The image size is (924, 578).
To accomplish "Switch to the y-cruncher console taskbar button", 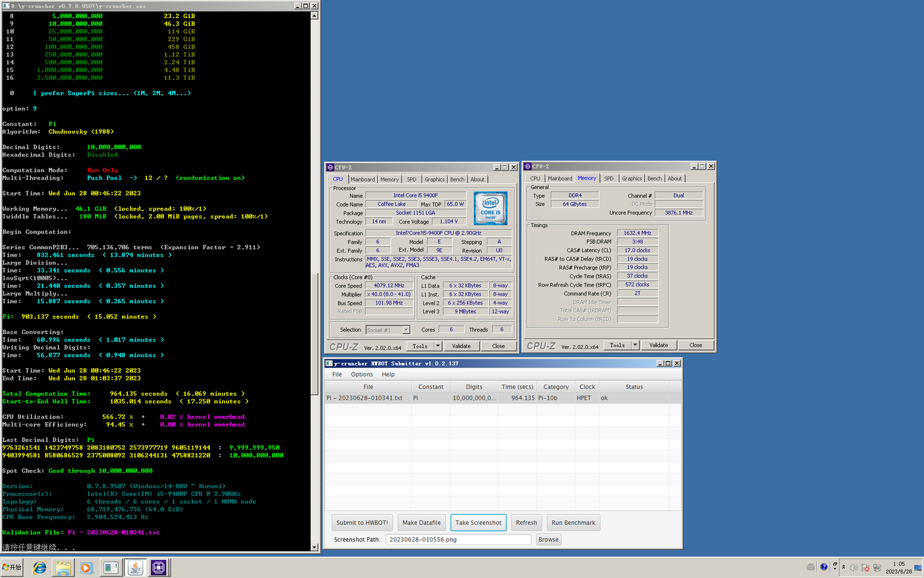I will (x=111, y=567).
